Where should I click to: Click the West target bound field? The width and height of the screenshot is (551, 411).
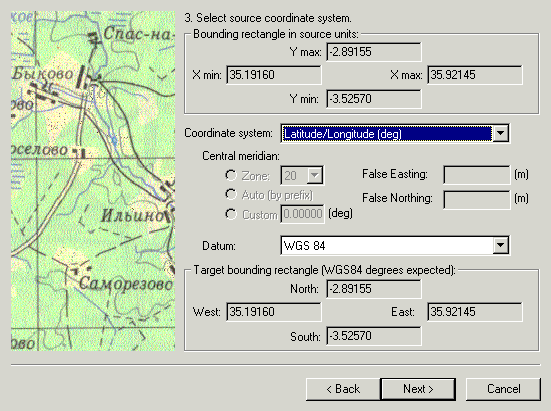[274, 312]
